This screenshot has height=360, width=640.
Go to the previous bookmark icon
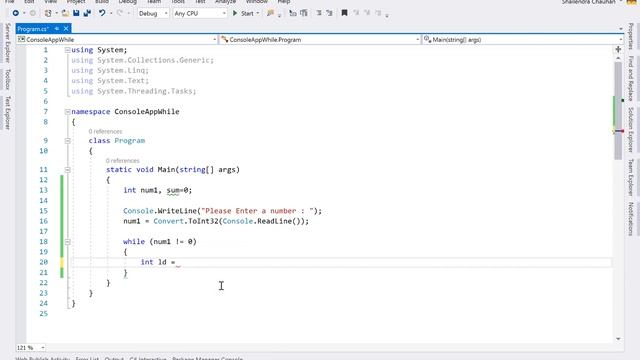(x=356, y=13)
